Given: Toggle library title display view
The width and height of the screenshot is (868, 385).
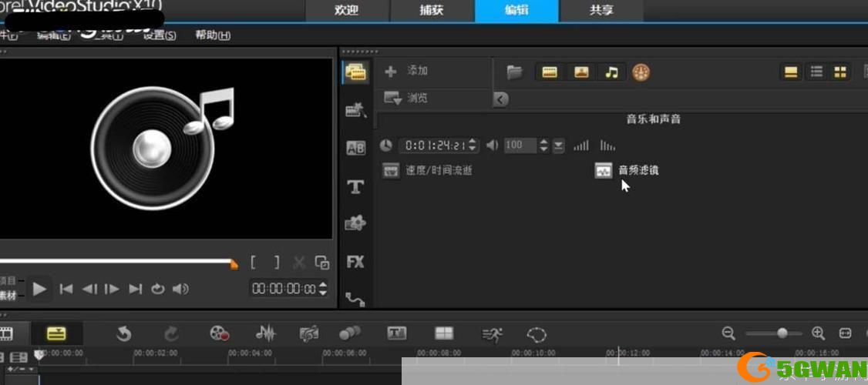Looking at the screenshot, I should click(x=792, y=72).
